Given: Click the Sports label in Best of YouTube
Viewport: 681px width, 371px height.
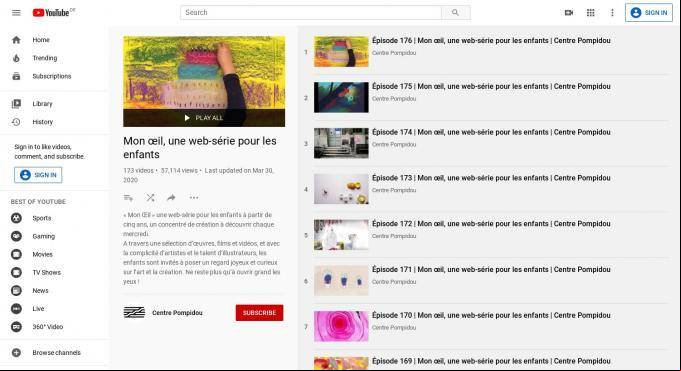Looking at the screenshot, I should (x=42, y=218).
